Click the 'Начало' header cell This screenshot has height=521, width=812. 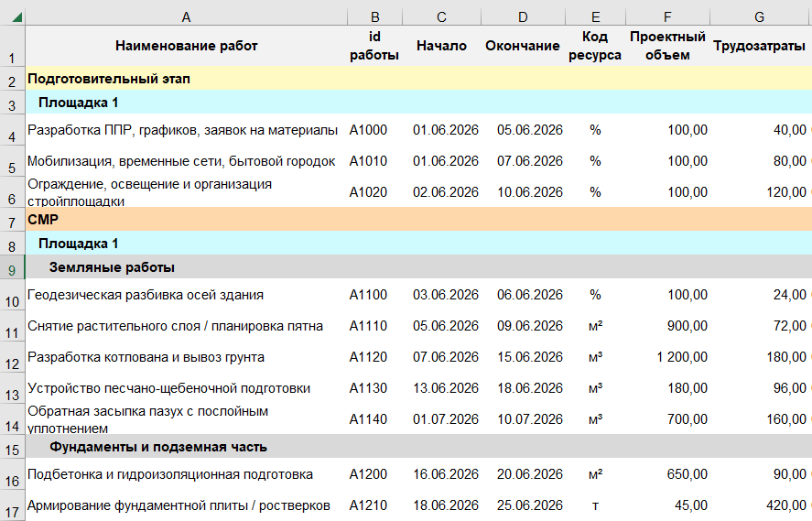(x=441, y=46)
